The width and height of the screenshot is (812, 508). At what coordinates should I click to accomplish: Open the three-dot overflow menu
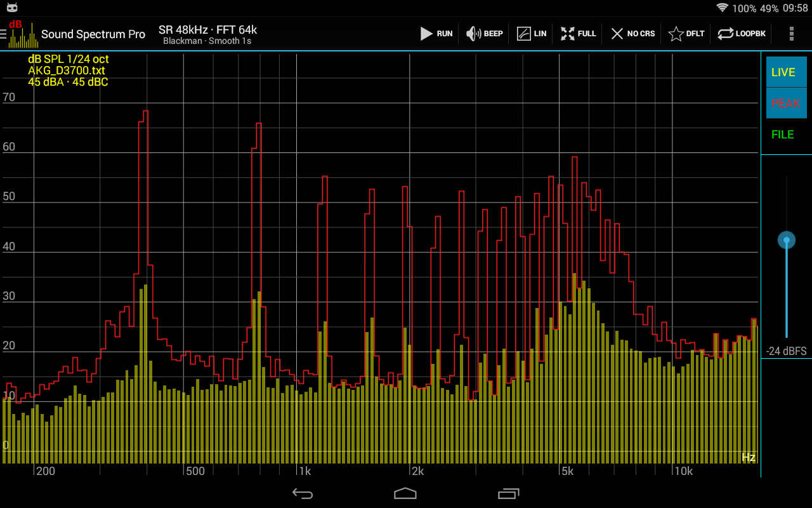[x=791, y=34]
